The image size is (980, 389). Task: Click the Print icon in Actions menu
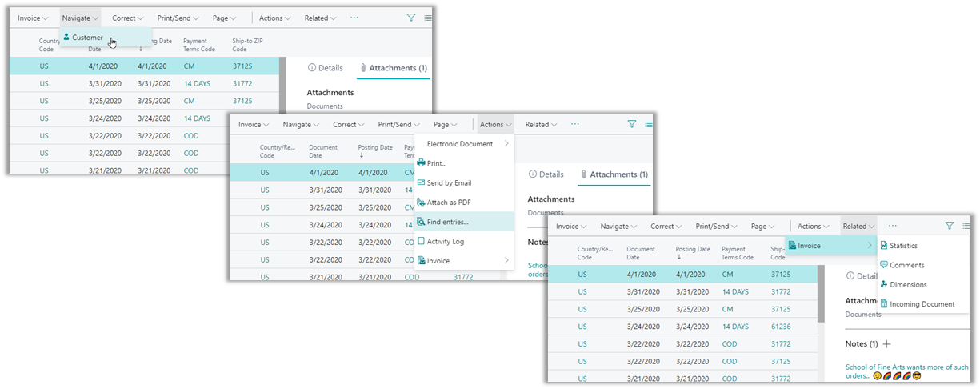(x=421, y=163)
